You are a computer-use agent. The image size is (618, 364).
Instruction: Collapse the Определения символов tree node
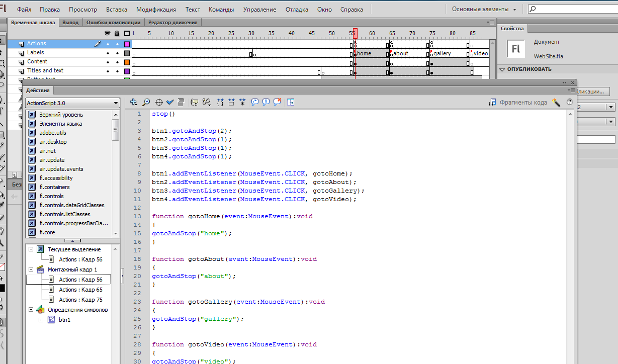tap(31, 310)
